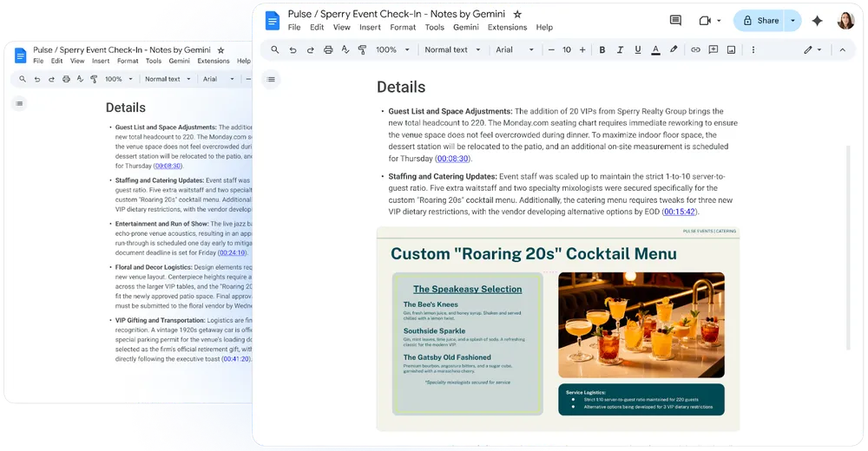Viewport: 868px width, 451px height.
Task: Open View menu in front window
Action: coord(341,27)
